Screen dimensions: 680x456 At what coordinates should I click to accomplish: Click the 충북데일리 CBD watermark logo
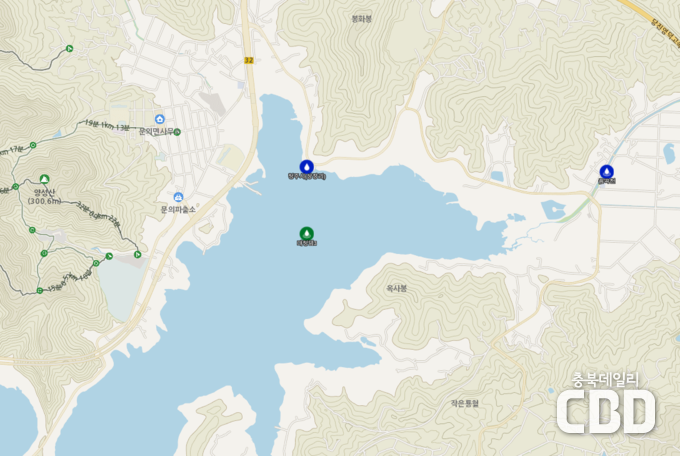click(x=606, y=404)
